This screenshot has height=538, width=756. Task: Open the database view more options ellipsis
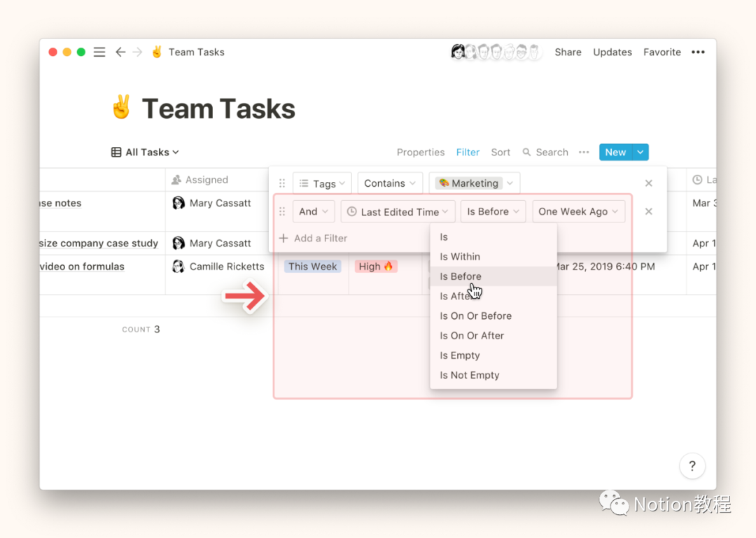583,153
